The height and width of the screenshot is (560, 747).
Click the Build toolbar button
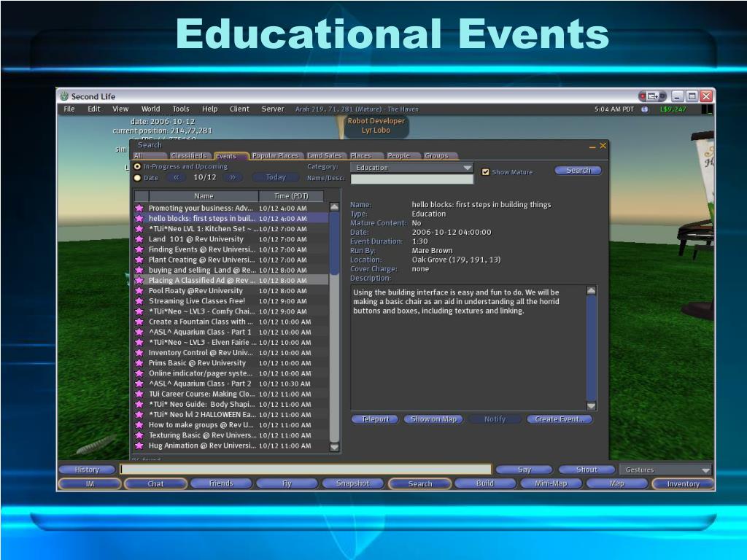click(x=485, y=483)
